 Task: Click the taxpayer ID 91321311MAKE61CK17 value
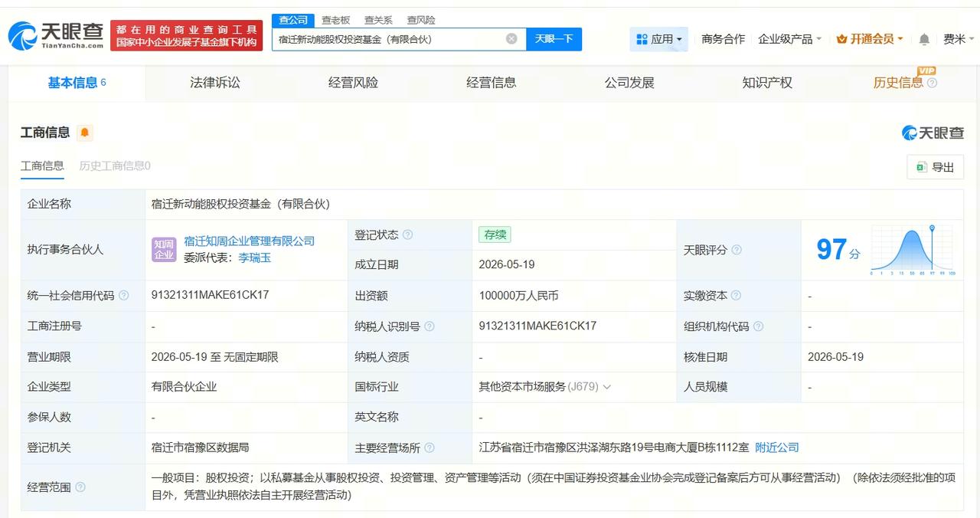[537, 326]
